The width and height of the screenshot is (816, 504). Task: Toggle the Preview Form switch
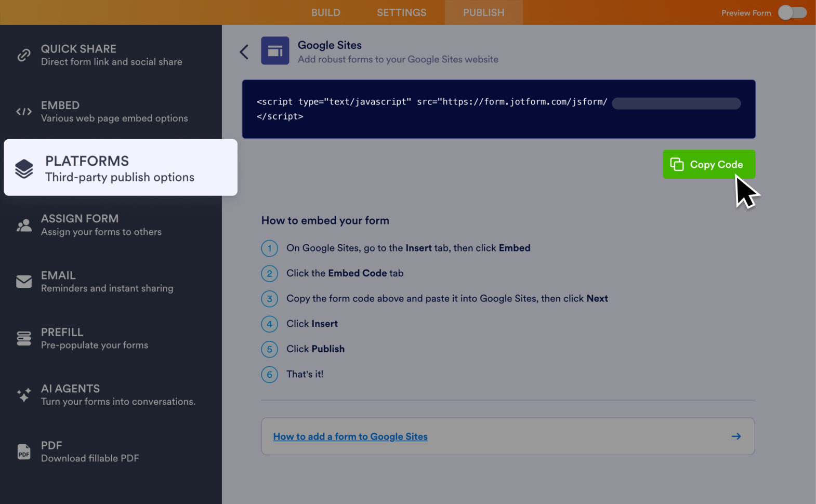792,12
